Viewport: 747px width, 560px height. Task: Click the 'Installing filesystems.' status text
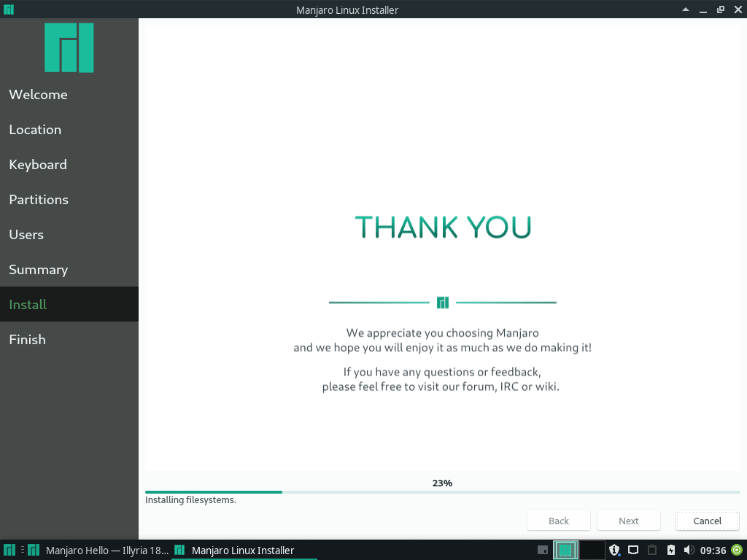click(x=190, y=500)
